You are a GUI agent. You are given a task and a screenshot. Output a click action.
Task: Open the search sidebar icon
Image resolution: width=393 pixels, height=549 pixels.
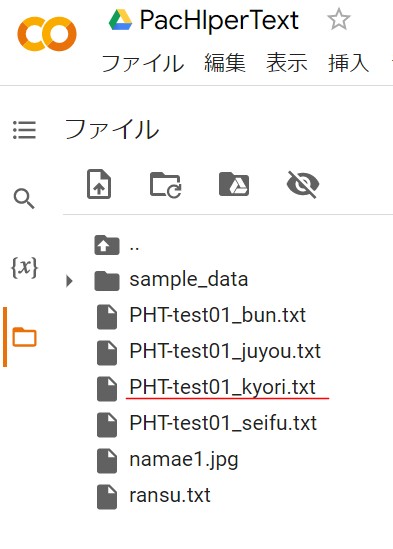click(x=24, y=199)
